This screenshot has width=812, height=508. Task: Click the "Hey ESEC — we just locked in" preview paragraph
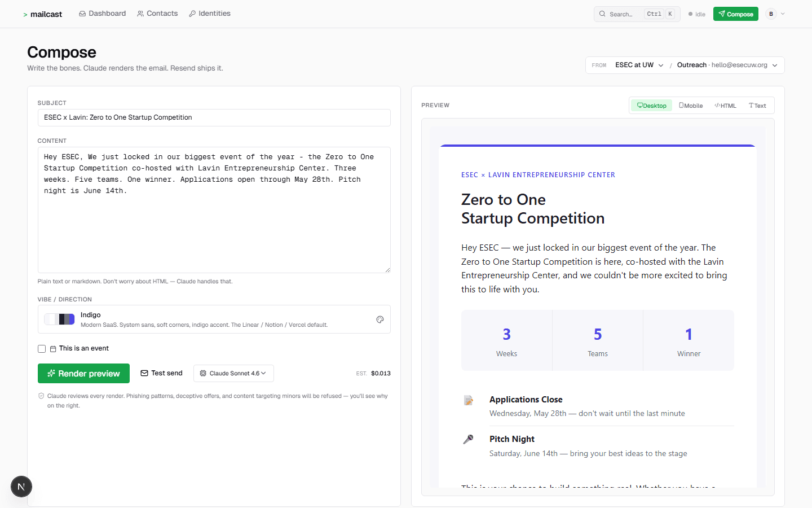coord(594,269)
